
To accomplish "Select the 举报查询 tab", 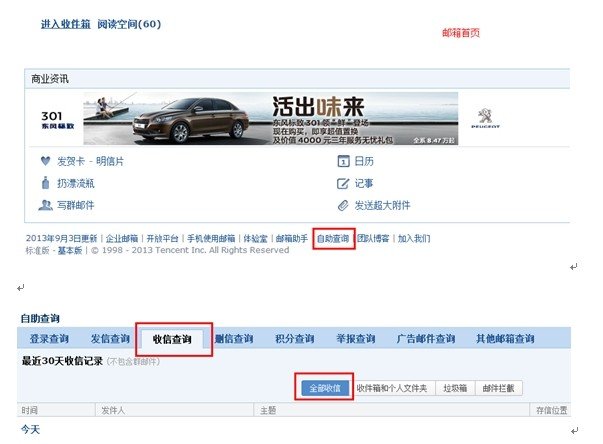I will click(x=356, y=339).
